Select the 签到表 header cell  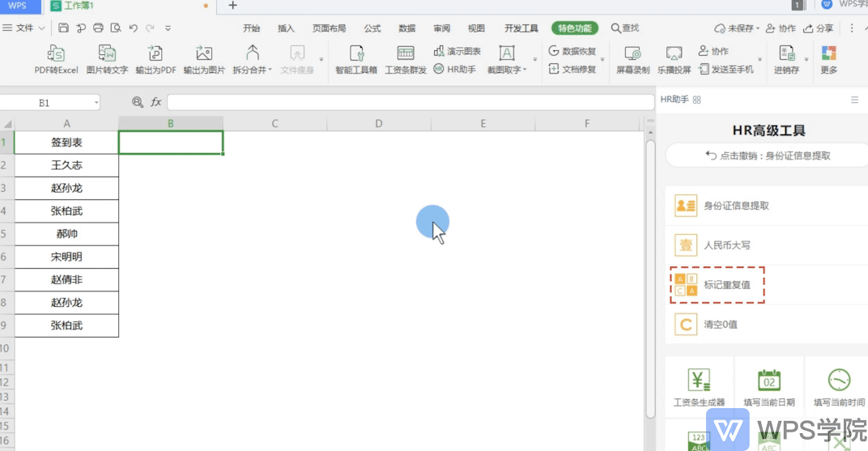(66, 143)
